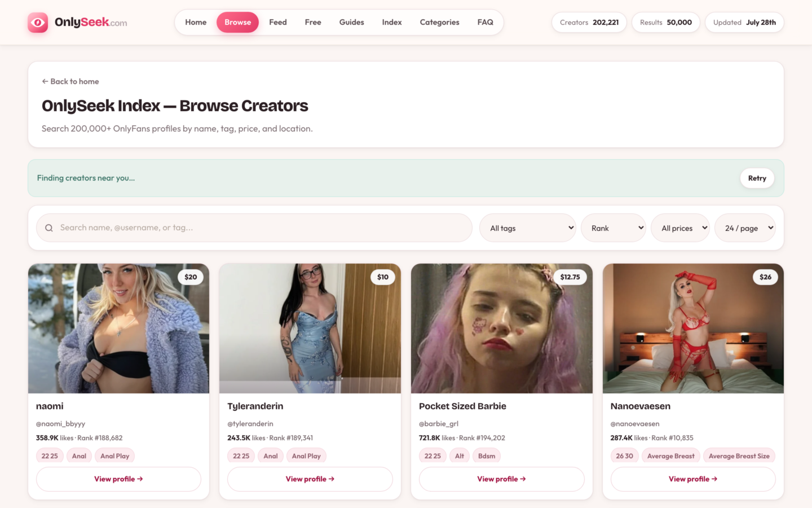The width and height of the screenshot is (812, 508).
Task: Click the Back to home link
Action: [x=70, y=81]
